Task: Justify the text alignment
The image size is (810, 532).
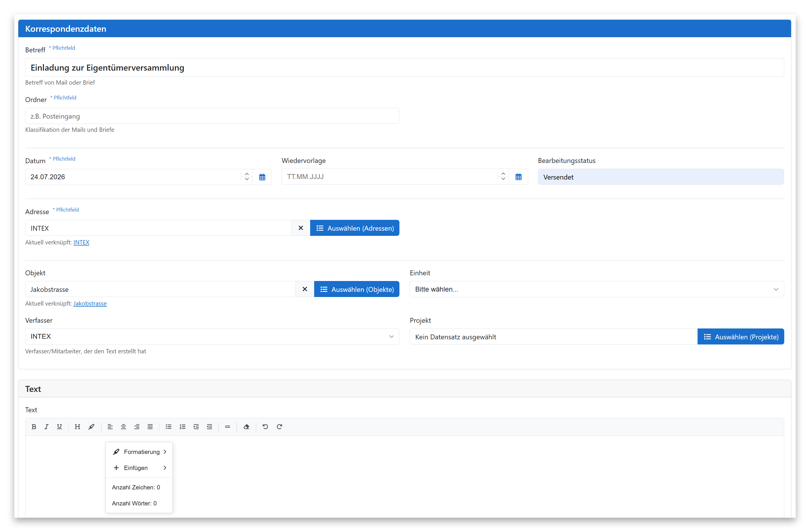Action: click(150, 427)
